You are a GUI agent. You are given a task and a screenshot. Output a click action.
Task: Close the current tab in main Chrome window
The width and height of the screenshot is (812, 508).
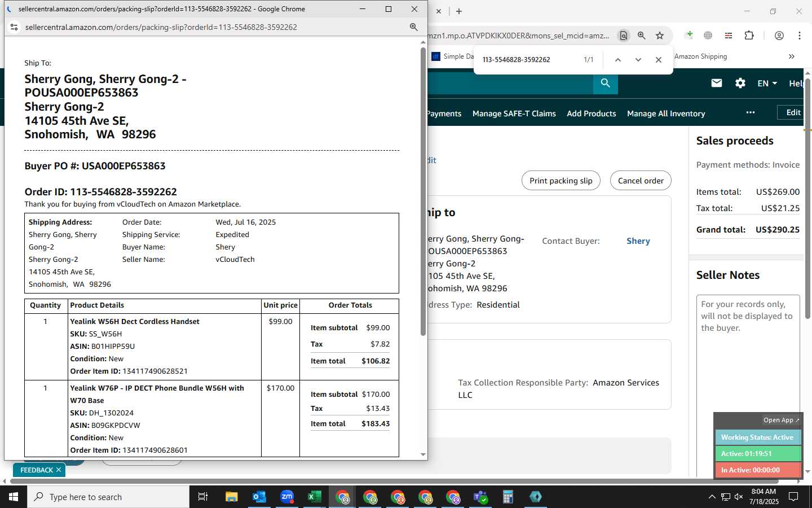[439, 11]
